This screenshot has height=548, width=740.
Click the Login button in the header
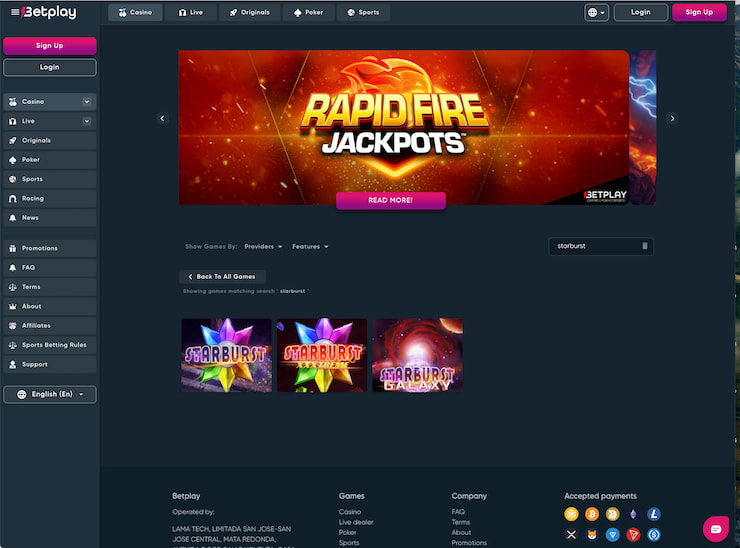640,12
